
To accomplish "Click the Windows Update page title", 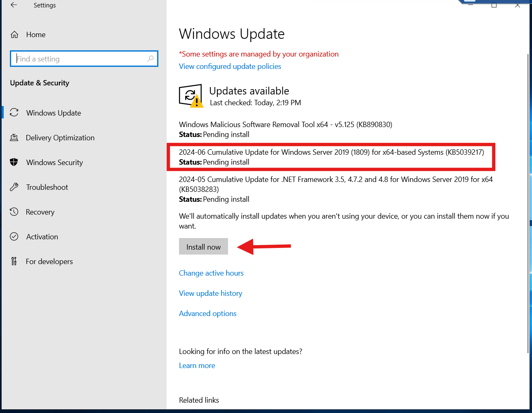I will [232, 34].
